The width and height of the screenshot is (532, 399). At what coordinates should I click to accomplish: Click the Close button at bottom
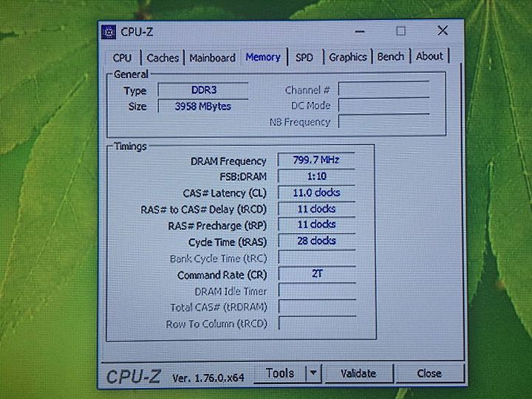click(429, 374)
